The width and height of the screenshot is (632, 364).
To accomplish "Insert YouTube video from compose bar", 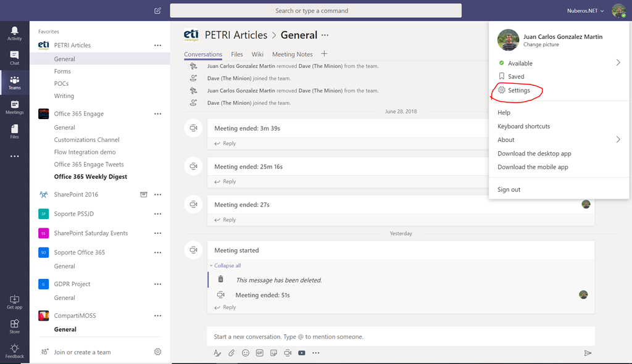I will pos(301,353).
